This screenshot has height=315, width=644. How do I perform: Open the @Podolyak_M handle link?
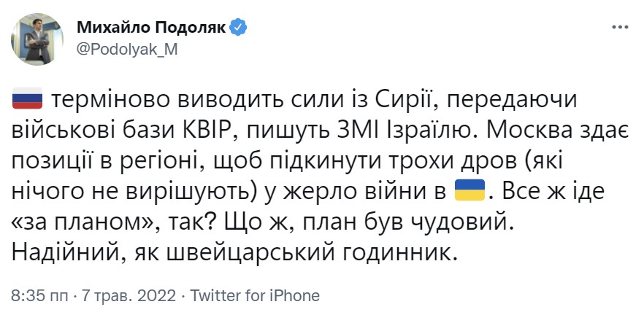127,50
